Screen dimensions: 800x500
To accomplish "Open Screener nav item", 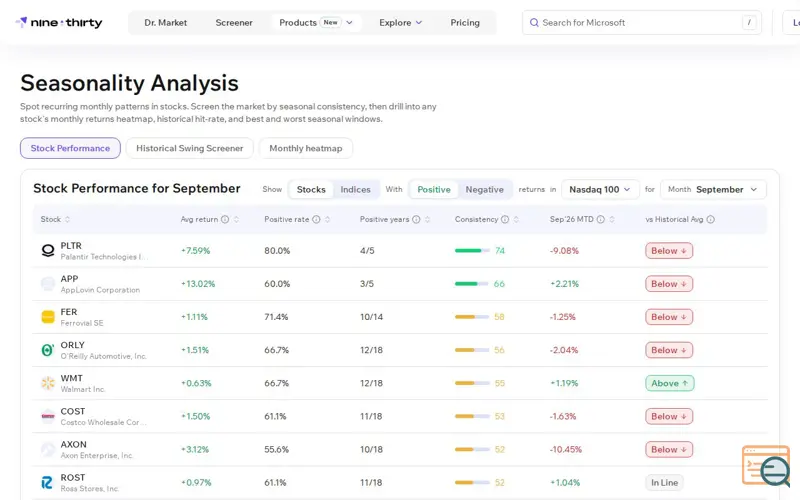I will point(234,22).
